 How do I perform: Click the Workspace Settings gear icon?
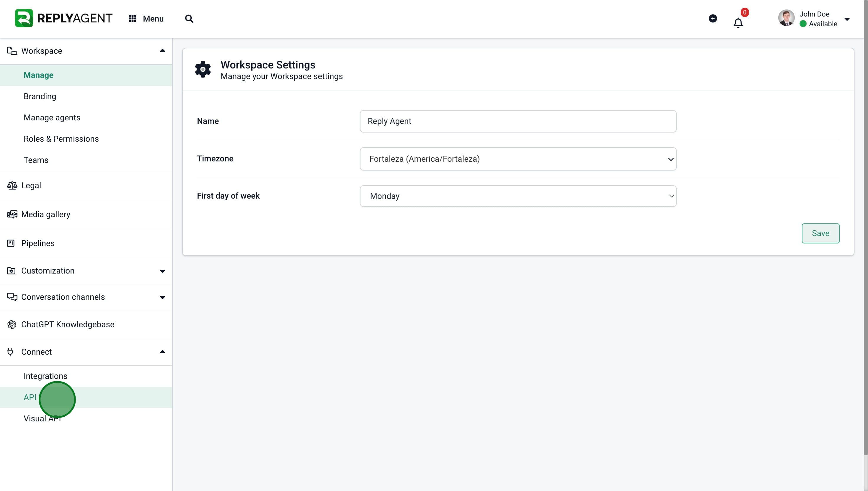[203, 69]
